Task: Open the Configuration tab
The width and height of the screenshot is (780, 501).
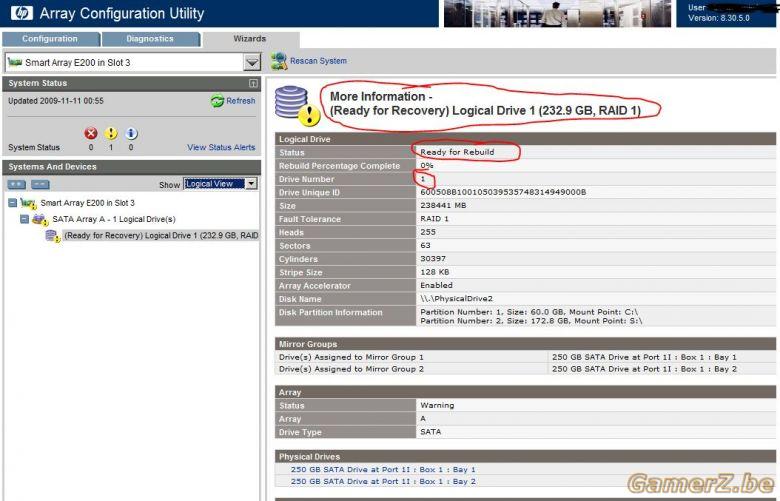Action: [50, 39]
